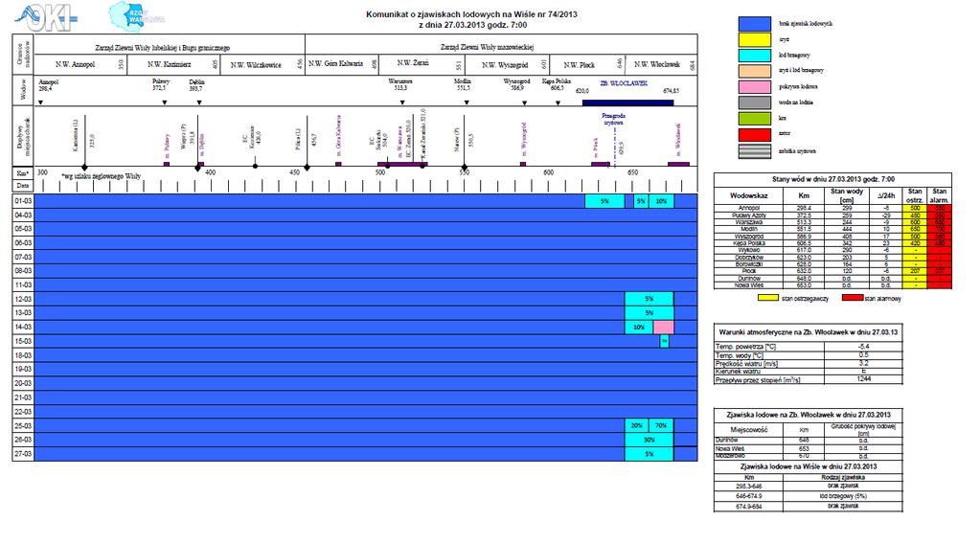Click the '25-03' date row label
Image resolution: width=980 pixels, height=544 pixels.
click(23, 426)
